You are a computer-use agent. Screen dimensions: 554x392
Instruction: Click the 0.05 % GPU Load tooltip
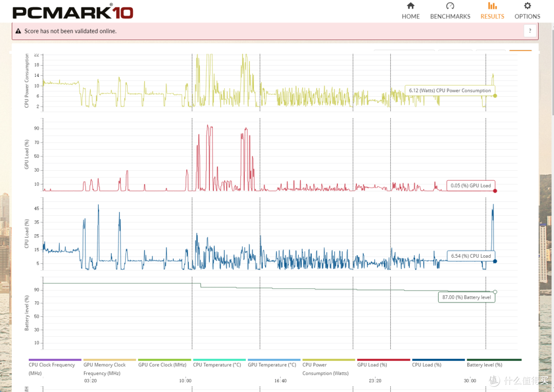point(470,185)
